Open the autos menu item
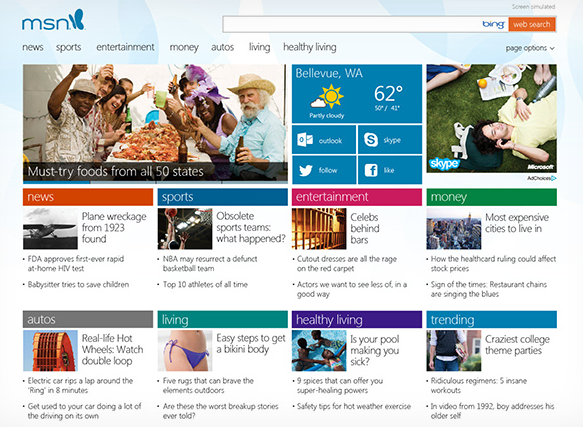 [x=222, y=47]
